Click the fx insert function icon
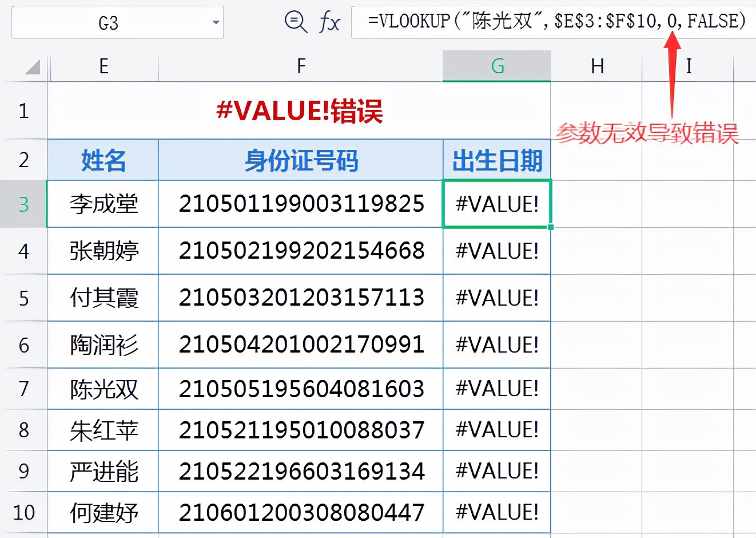This screenshot has height=538, width=756. click(330, 22)
